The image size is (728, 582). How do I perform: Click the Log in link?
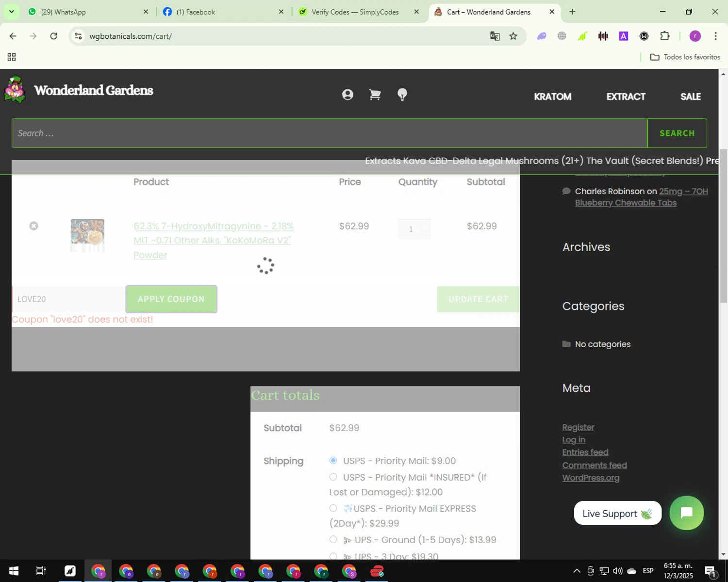pos(574,440)
